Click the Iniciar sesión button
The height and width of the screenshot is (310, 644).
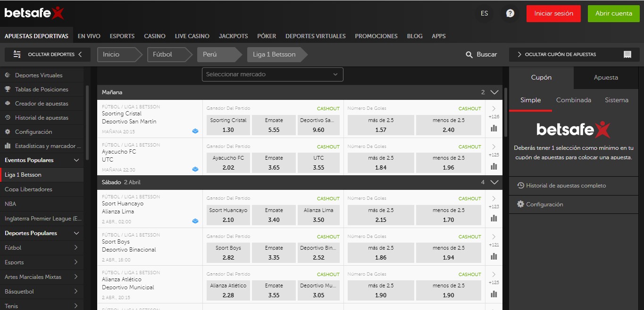(553, 14)
